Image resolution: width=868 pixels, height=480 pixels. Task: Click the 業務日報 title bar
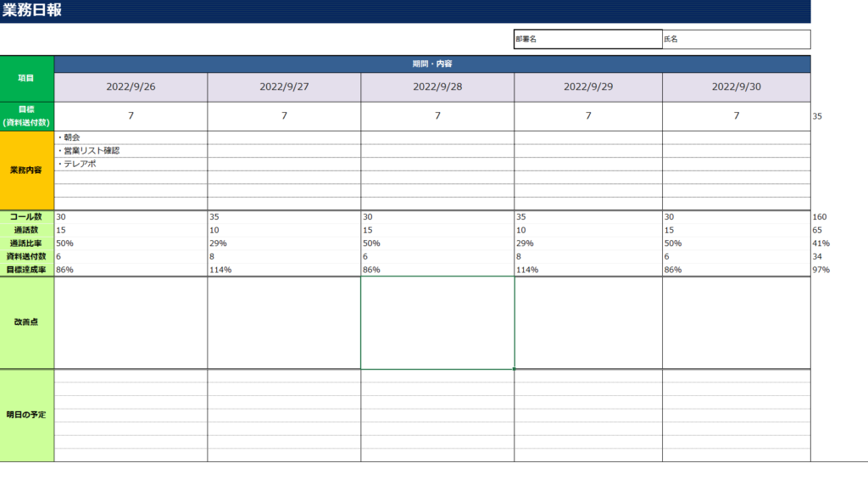pyautogui.click(x=405, y=11)
